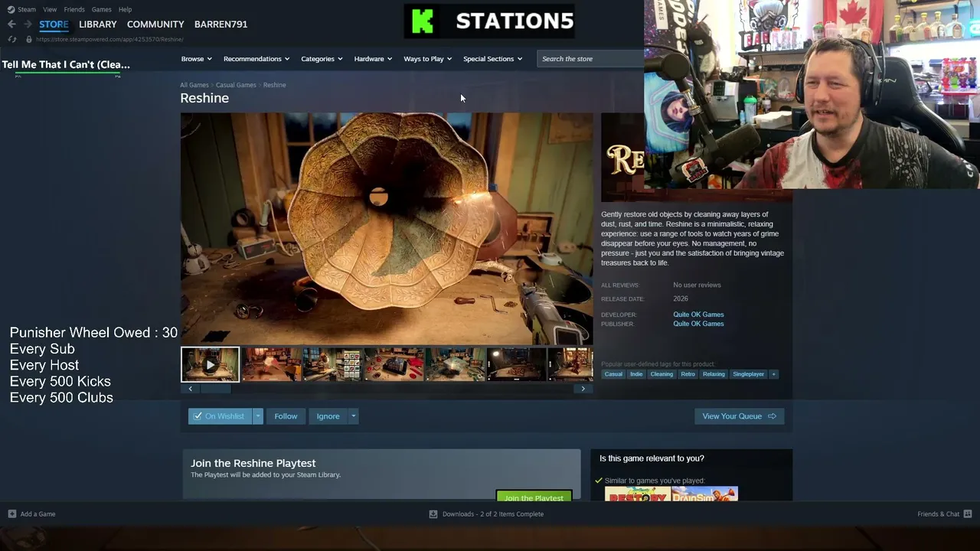Click the Downloads 2 of 2 Items Complete text
The height and width of the screenshot is (551, 980).
pyautogui.click(x=493, y=514)
